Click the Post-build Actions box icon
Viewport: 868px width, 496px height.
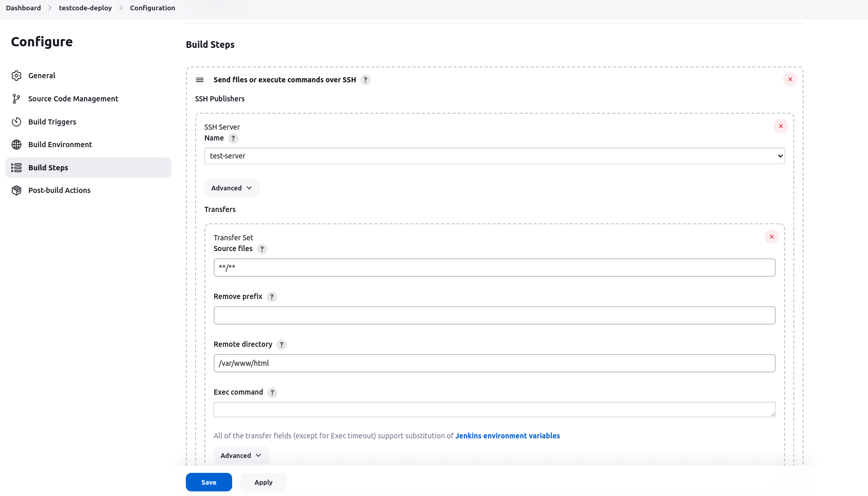[16, 190]
